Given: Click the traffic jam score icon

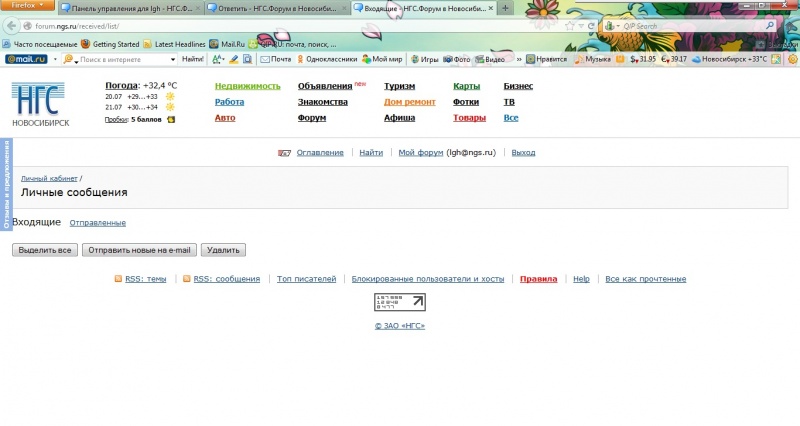Looking at the screenshot, I should point(171,120).
